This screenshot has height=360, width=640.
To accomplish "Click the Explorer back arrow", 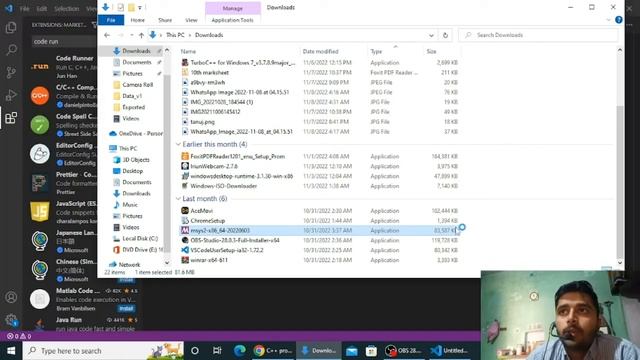I will (x=107, y=35).
